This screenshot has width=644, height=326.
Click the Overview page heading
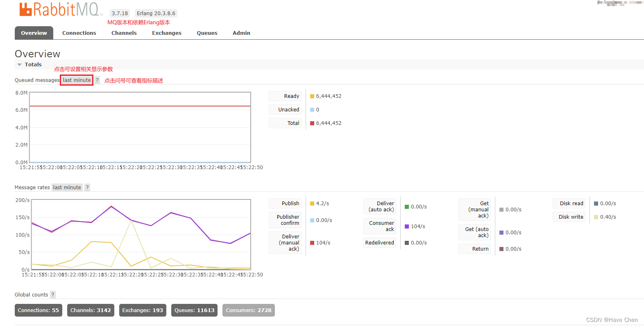pos(37,54)
